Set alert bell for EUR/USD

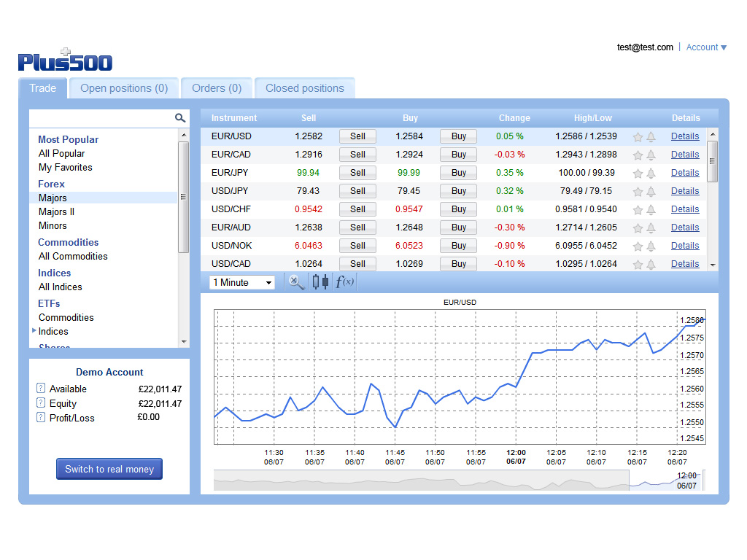coord(651,137)
